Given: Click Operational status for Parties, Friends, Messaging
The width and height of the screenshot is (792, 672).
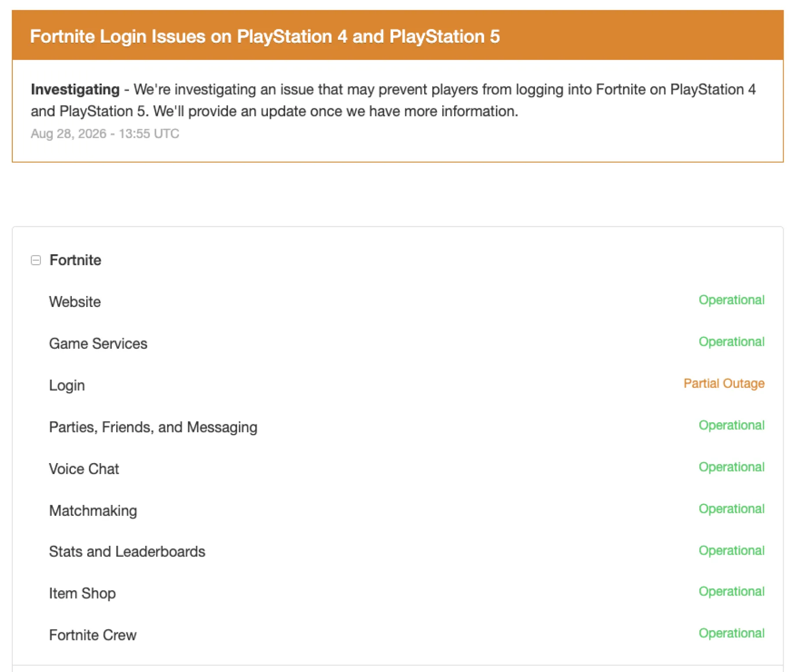Looking at the screenshot, I should click(x=731, y=425).
